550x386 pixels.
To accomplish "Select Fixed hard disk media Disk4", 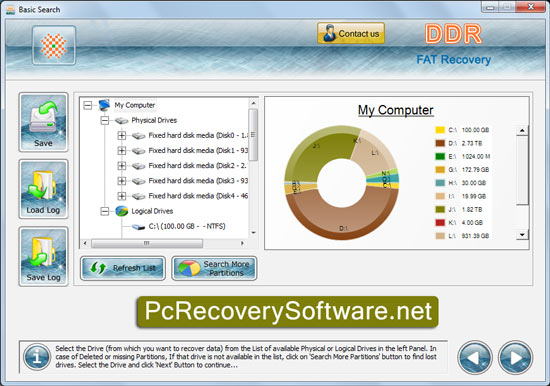I will coord(198,196).
